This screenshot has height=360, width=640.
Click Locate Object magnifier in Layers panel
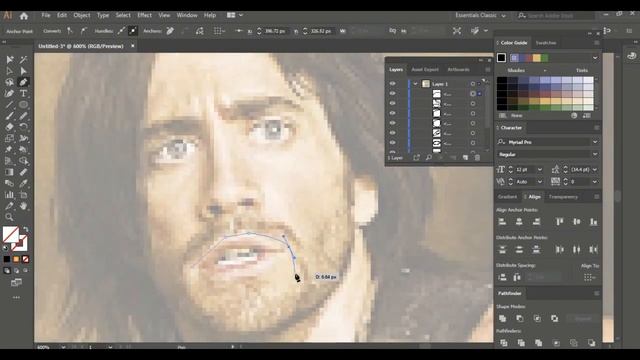429,158
